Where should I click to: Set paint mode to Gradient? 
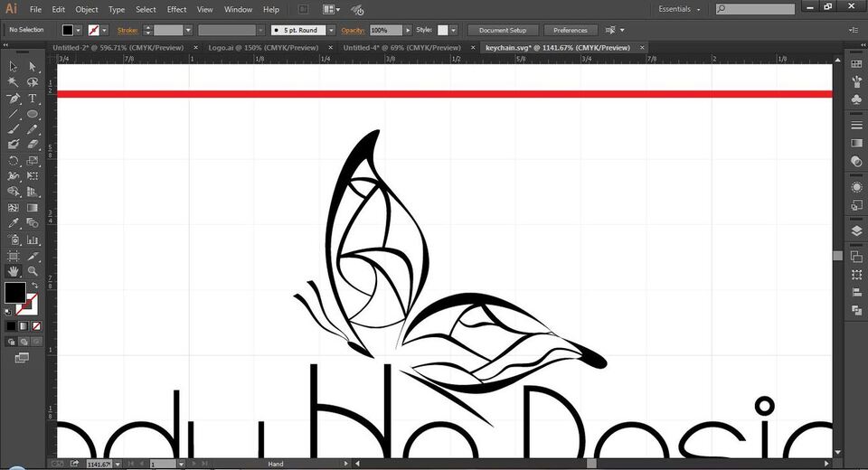pos(24,326)
